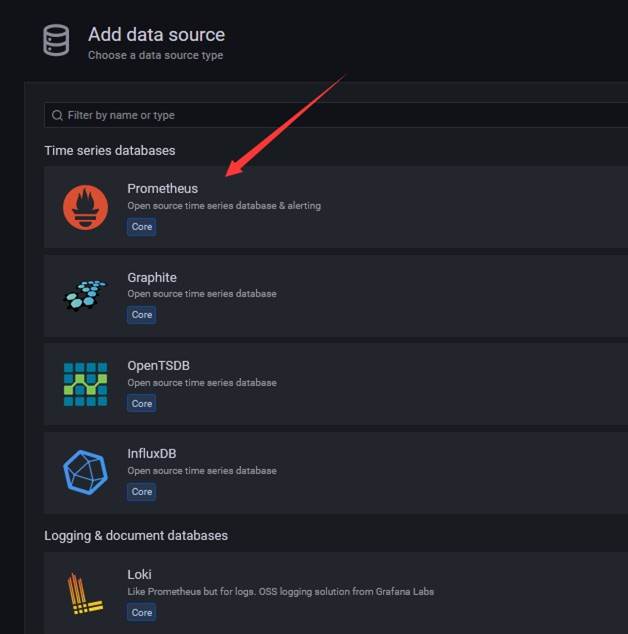Click the database icon beside Add data source
This screenshot has width=628, height=634.
click(x=56, y=42)
